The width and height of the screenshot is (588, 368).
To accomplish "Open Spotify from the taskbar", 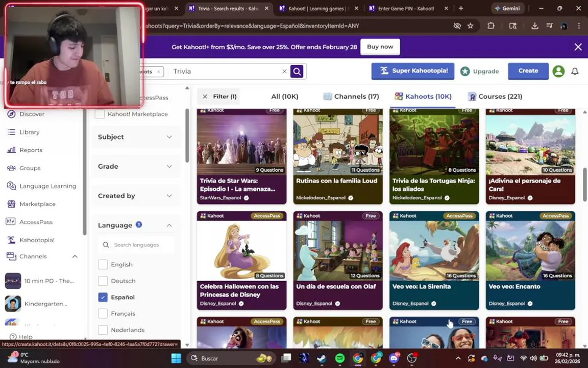I will click(340, 358).
